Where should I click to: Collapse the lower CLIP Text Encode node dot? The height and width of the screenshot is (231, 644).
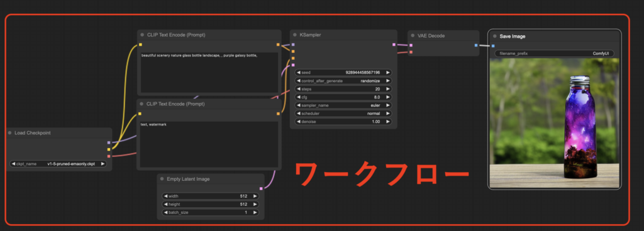142,104
